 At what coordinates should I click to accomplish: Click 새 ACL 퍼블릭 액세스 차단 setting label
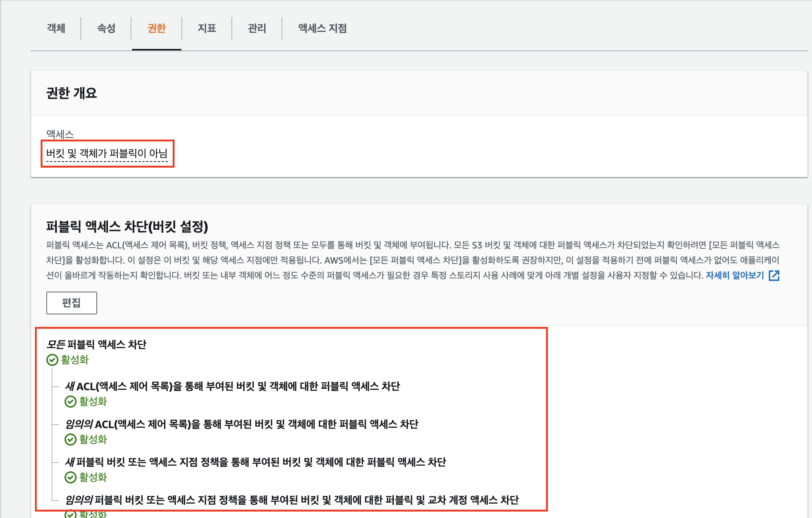click(x=232, y=386)
